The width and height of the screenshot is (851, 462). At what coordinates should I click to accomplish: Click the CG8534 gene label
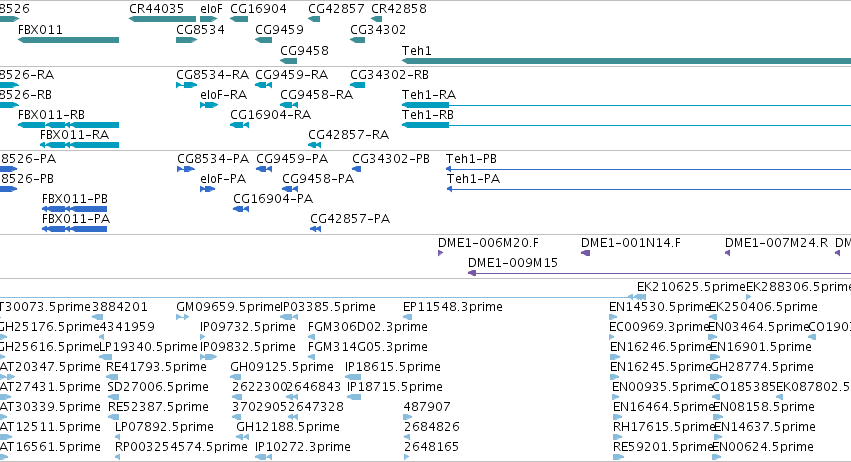click(200, 30)
